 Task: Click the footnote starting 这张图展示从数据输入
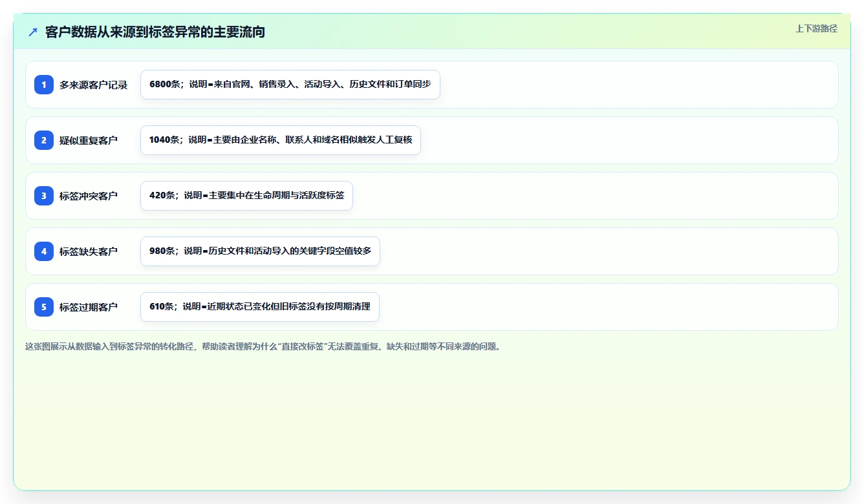click(264, 346)
